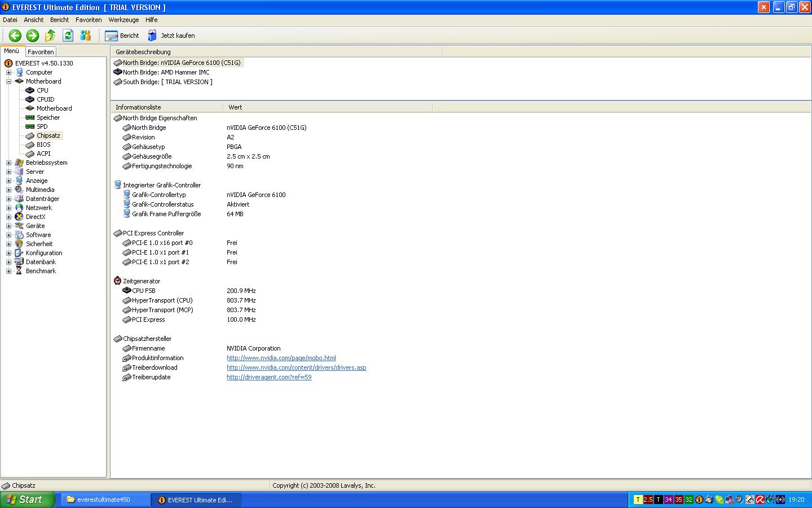Click the EVEREST Ultimate Edi... taskbar button
The image size is (812, 508).
click(x=196, y=500)
